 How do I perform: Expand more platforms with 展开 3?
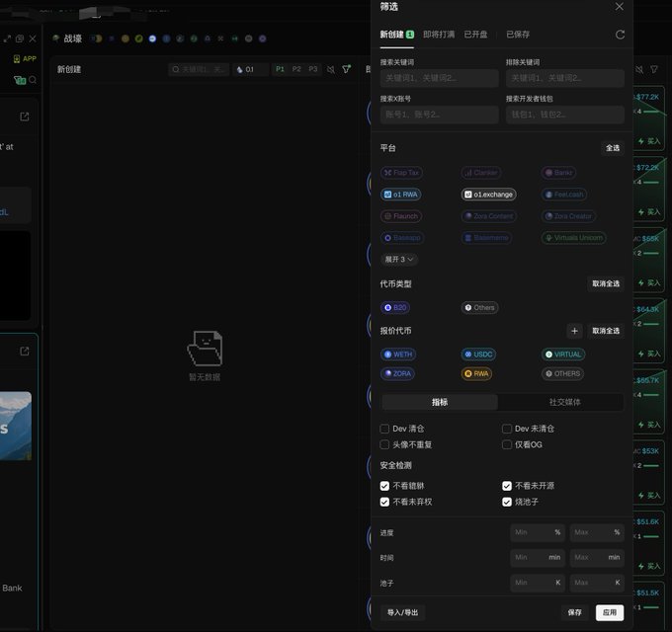tap(398, 259)
